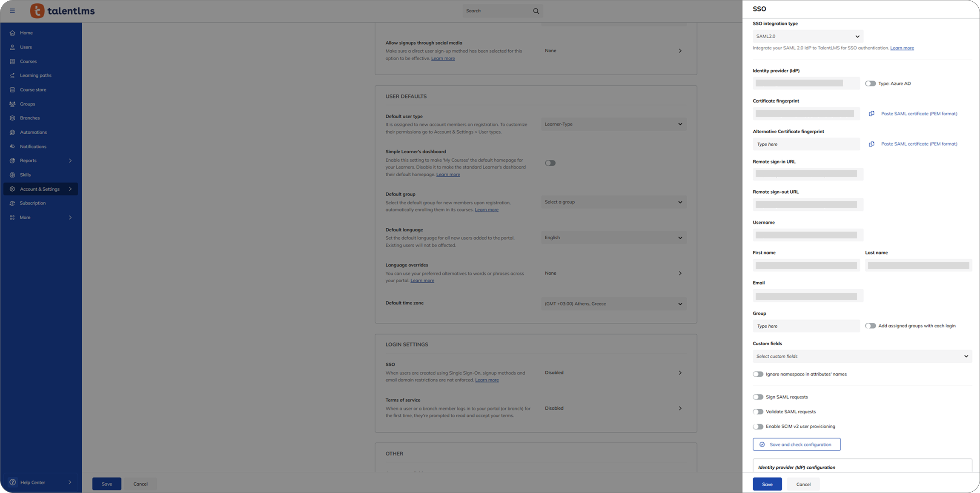Open the Default time zone dropdown
980x493 pixels.
613,304
